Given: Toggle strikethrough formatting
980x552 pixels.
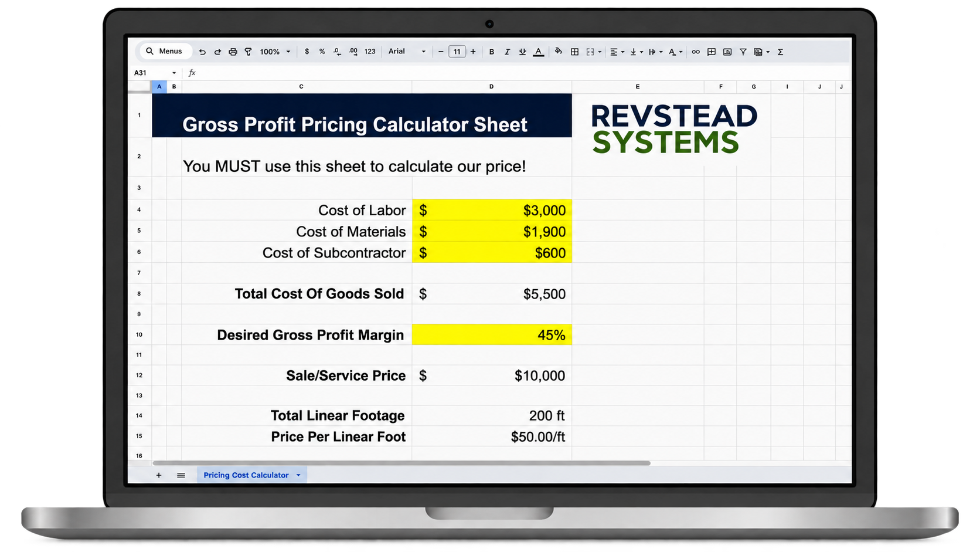Looking at the screenshot, I should coord(522,52).
